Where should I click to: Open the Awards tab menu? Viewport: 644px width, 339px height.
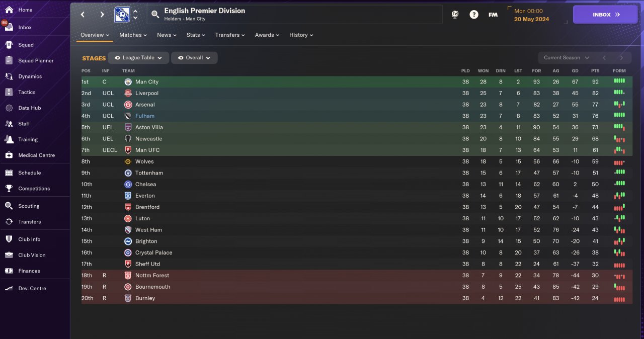tap(268, 35)
